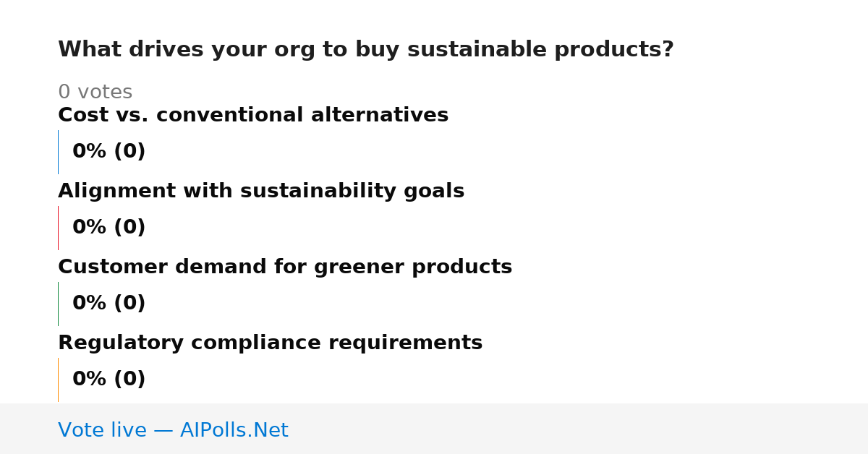Click the poll question heading
868x454 pixels.
366,50
